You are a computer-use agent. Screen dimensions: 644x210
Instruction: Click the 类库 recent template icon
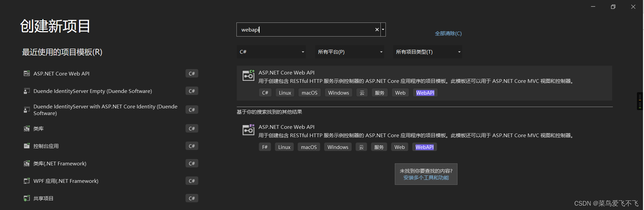coord(27,128)
